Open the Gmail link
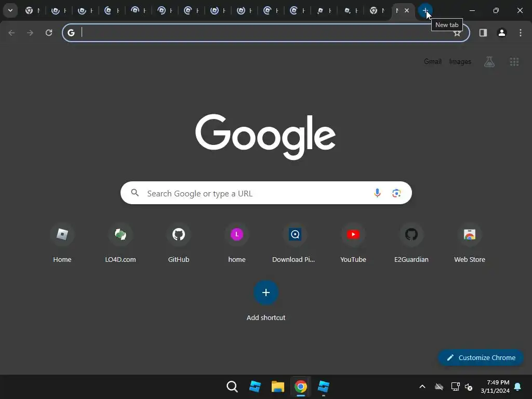The width and height of the screenshot is (532, 399). click(x=433, y=61)
